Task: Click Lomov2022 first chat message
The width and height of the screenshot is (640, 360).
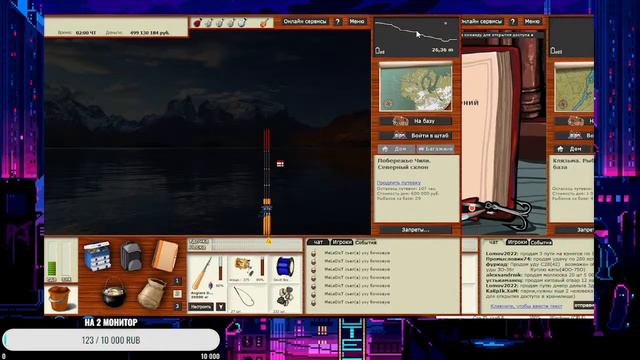Action: pos(540,253)
